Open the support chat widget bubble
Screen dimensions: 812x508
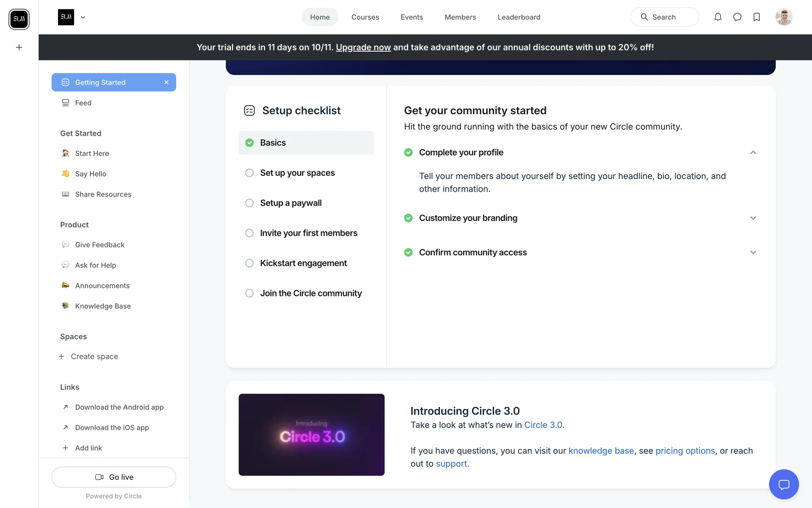pos(784,484)
